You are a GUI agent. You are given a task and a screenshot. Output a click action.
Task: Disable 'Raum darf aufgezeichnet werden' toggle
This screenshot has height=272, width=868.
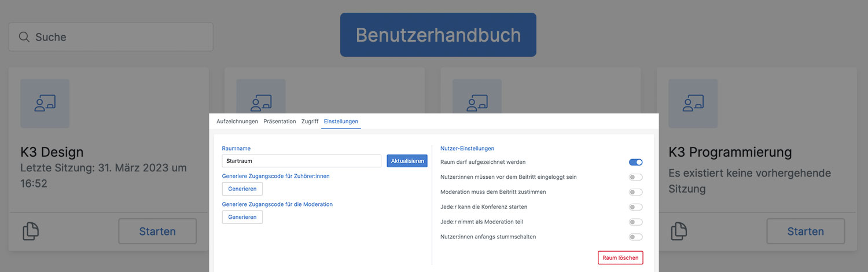coord(635,162)
